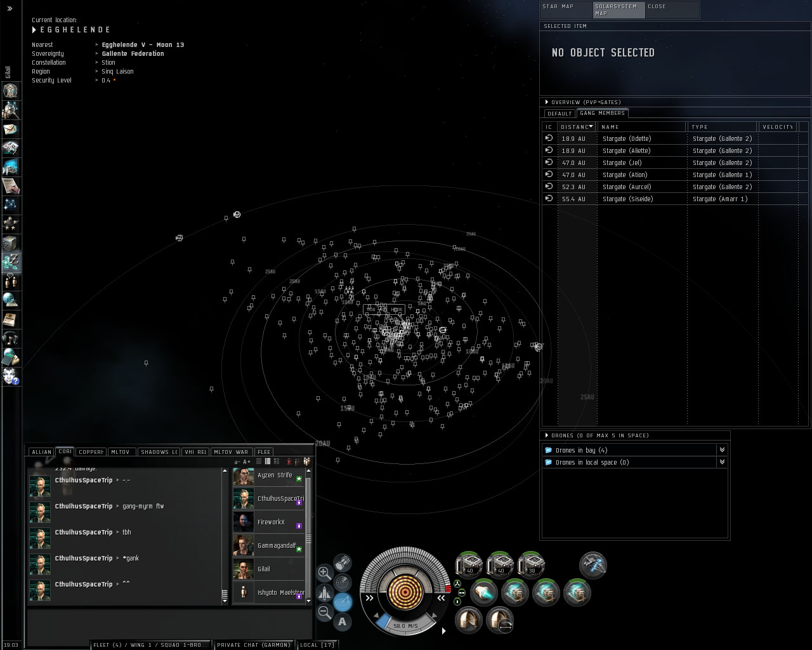Sort overview by Distance column
The image size is (812, 650).
coord(576,126)
